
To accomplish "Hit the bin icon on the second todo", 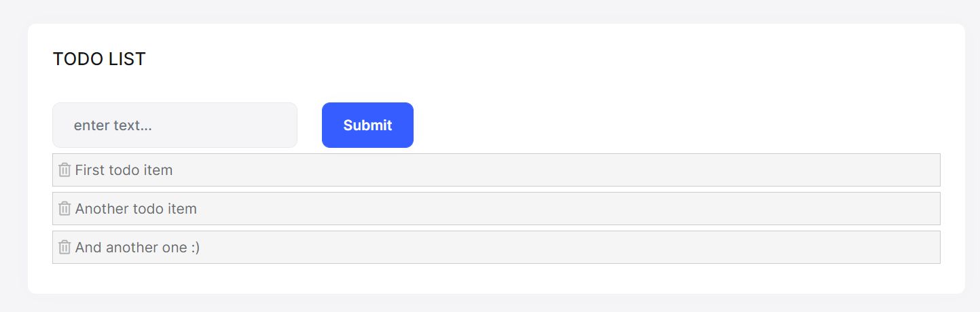I will (x=65, y=209).
